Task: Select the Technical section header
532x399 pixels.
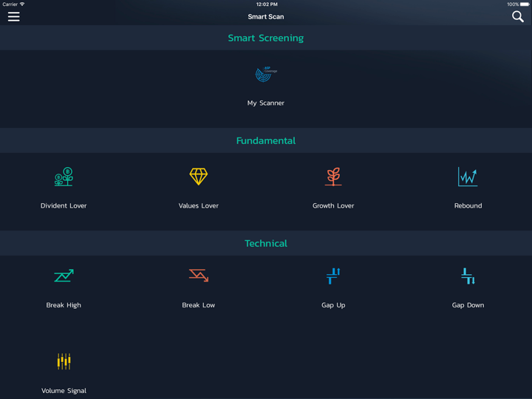Action: coord(265,243)
